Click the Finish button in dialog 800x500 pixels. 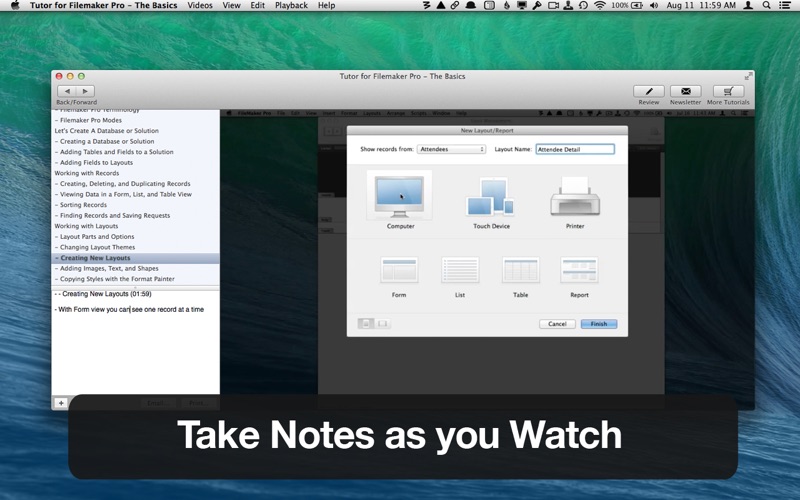click(x=599, y=324)
